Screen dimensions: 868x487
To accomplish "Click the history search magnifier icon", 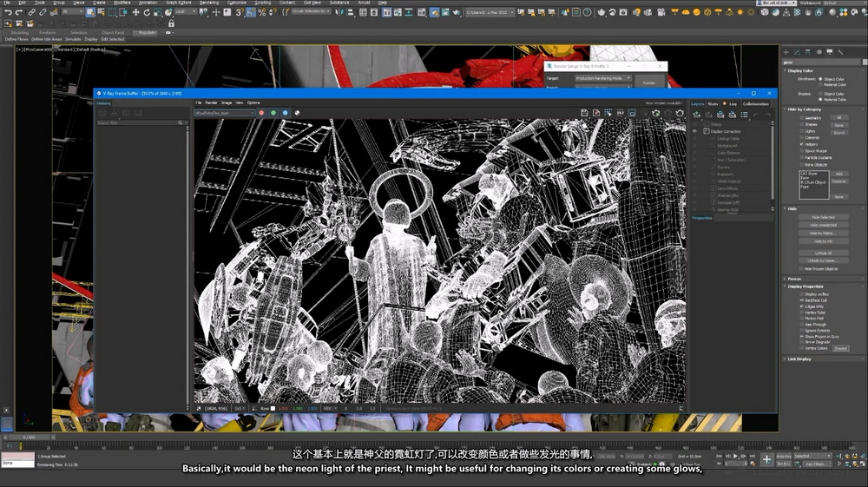I will [x=180, y=123].
